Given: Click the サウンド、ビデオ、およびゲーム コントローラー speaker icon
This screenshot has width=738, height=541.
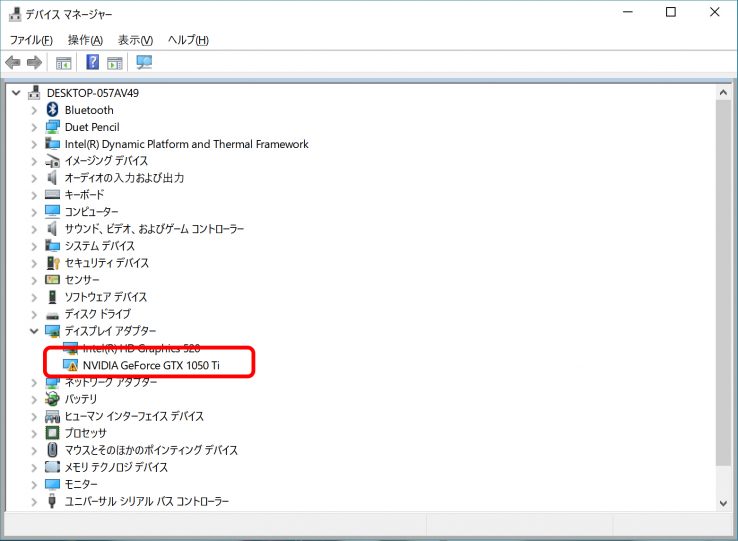Looking at the screenshot, I should tap(52, 229).
